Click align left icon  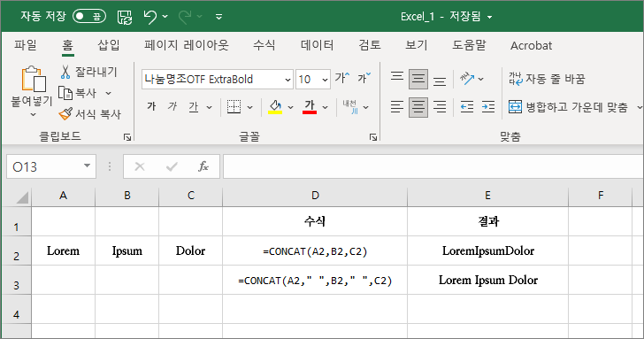396,107
